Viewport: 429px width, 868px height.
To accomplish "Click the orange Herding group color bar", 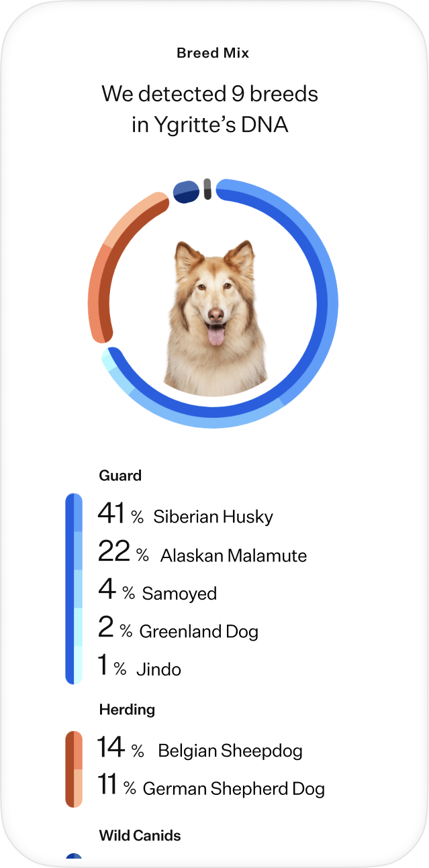I will (x=74, y=769).
